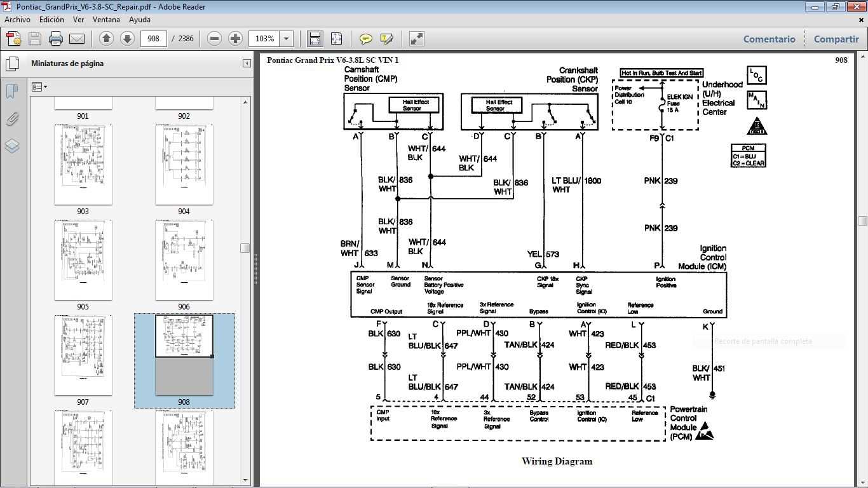Click the Create PDF online icon
868x488 pixels.
(x=13, y=39)
